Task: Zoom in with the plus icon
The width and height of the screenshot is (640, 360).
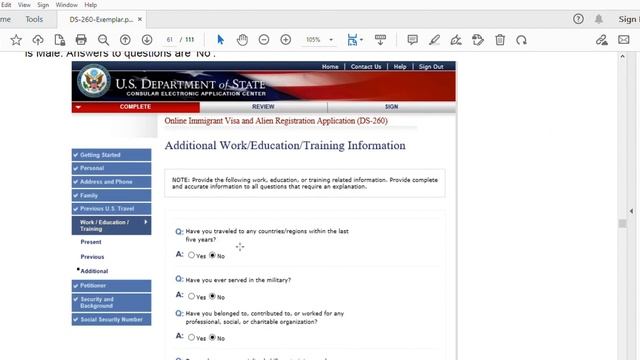Action: [x=286, y=40]
